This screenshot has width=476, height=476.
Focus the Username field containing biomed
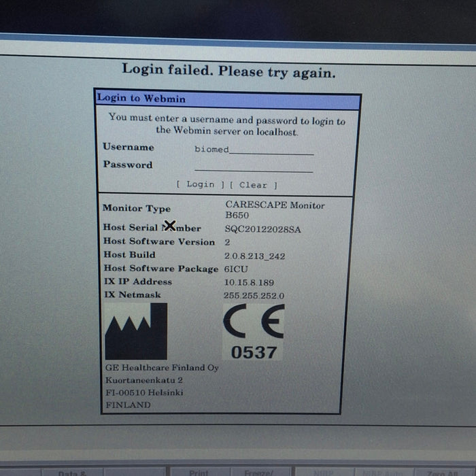(253, 150)
